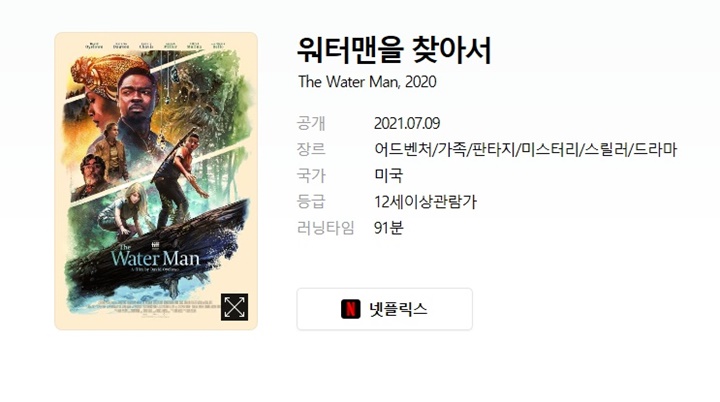
Task: Click the country value 미국
Action: (x=388, y=176)
